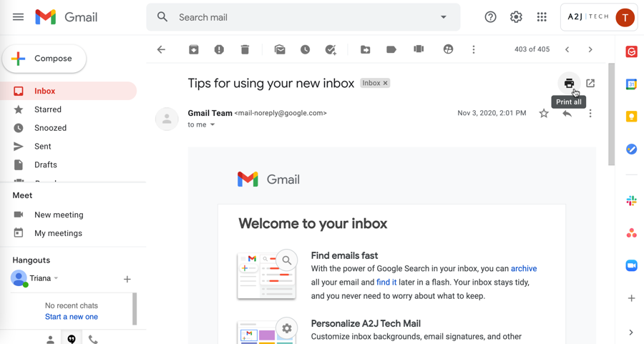The height and width of the screenshot is (344, 644).
Task: Click the email vertical scrollbar
Action: [x=611, y=114]
